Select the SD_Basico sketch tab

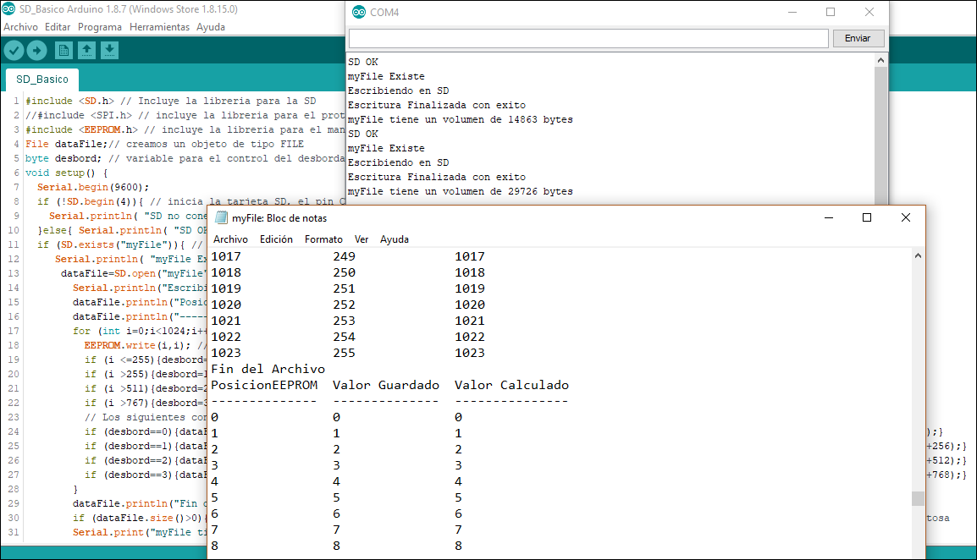(42, 80)
